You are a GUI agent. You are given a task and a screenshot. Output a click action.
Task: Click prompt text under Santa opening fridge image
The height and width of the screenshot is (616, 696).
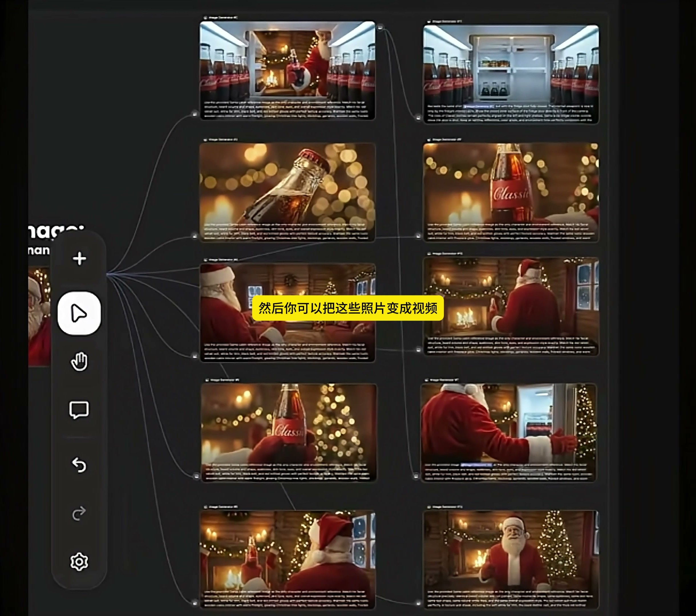pyautogui.click(x=509, y=472)
